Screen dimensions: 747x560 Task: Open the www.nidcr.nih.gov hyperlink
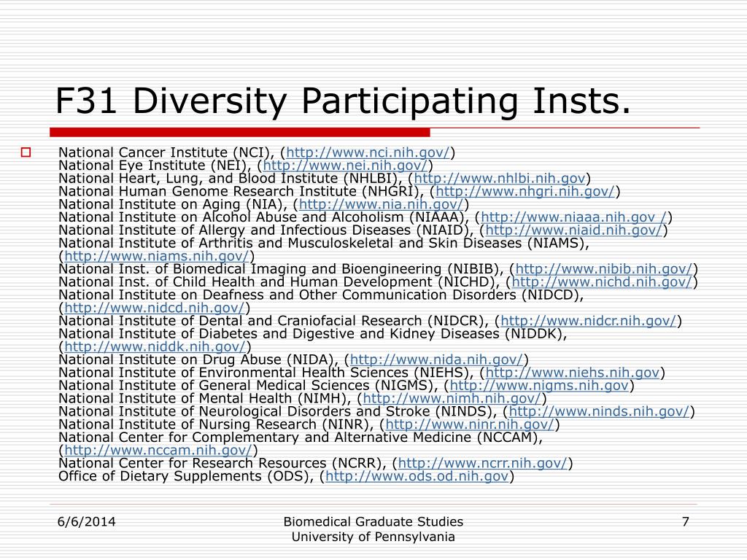click(x=589, y=321)
